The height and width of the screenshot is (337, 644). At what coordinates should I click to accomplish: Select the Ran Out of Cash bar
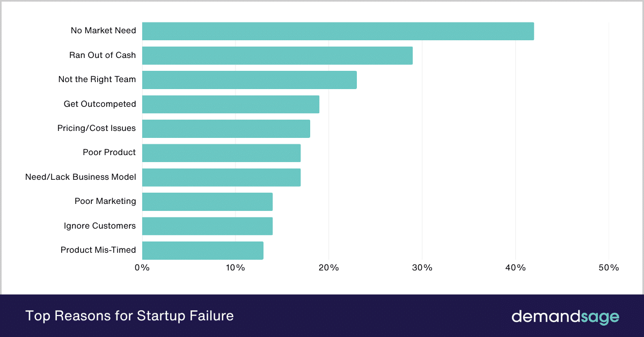[x=277, y=55]
